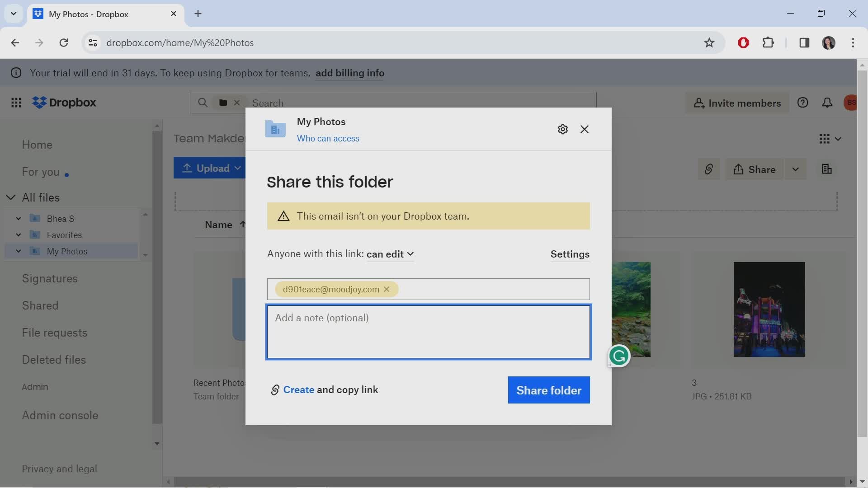Image resolution: width=868 pixels, height=488 pixels.
Task: Collapse the All files tree
Action: pos(11,197)
